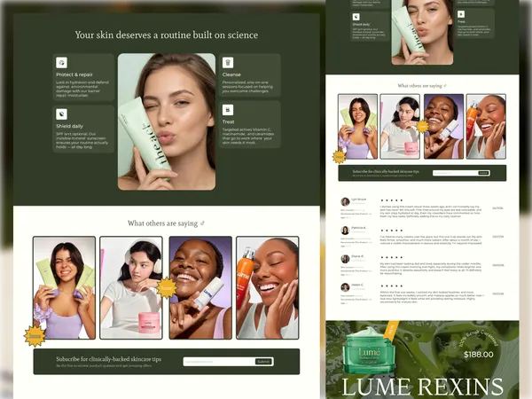Click the yellow starburst badge between the middle photos, right page

click(x=422, y=126)
